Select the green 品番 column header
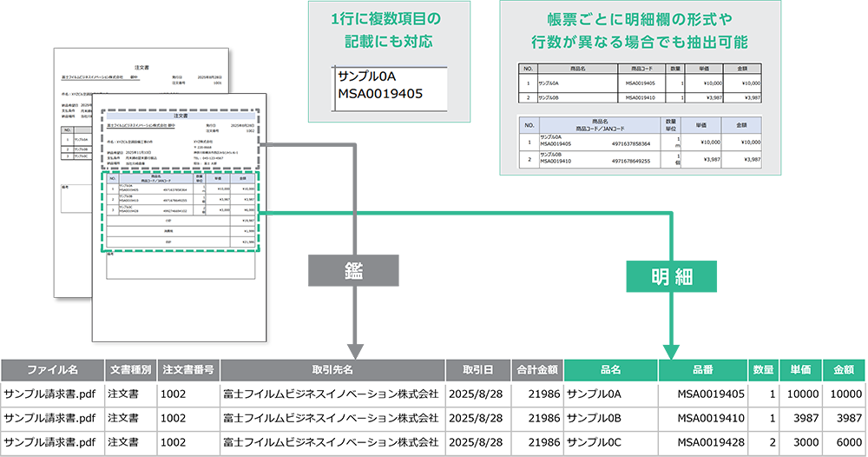Image resolution: width=868 pixels, height=457 pixels. pyautogui.click(x=703, y=369)
